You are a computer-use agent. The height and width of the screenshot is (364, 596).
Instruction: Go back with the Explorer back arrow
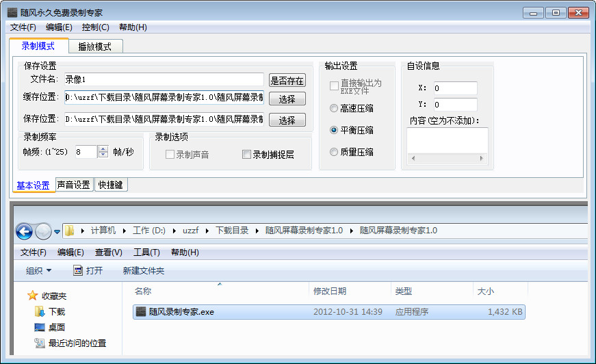(x=24, y=231)
